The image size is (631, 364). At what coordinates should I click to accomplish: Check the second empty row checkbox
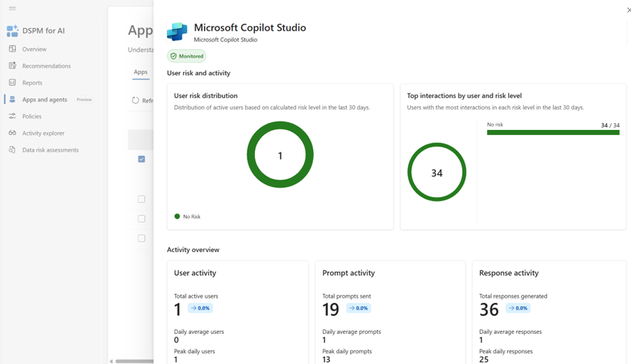pos(142,219)
